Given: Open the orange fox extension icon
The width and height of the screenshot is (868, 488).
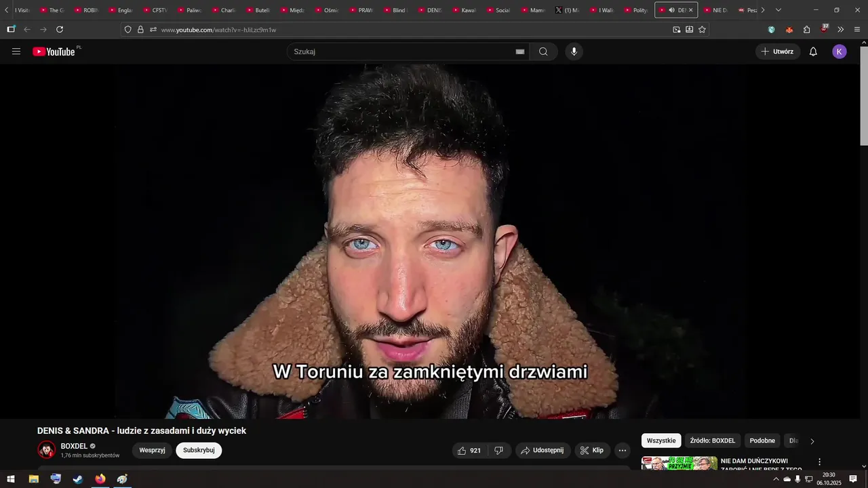Looking at the screenshot, I should (x=789, y=30).
